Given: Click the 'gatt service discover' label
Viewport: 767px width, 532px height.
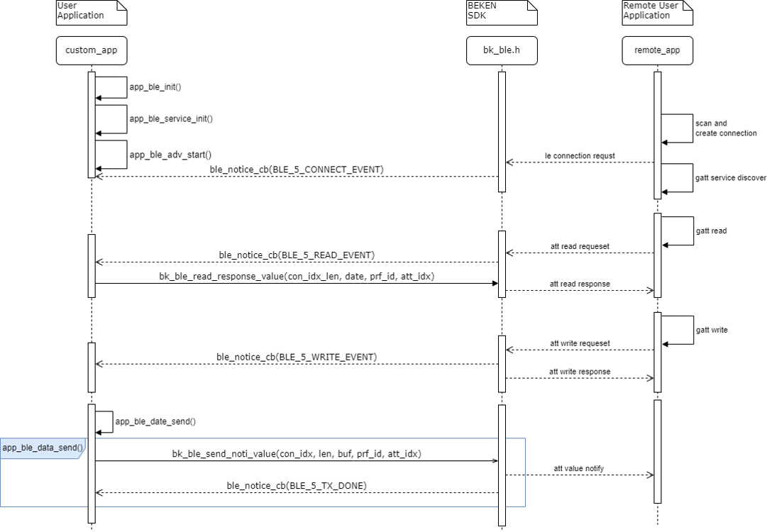Looking at the screenshot, I should 731,177.
